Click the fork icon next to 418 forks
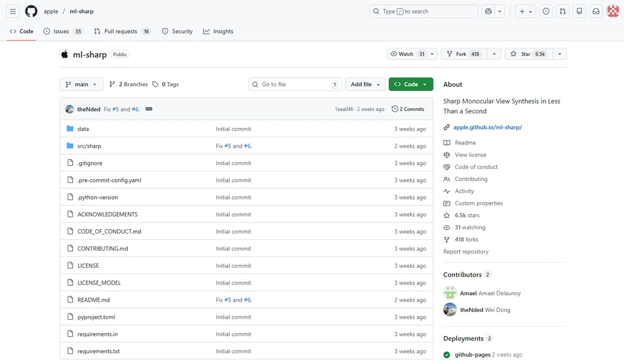The height and width of the screenshot is (364, 624). coord(447,240)
